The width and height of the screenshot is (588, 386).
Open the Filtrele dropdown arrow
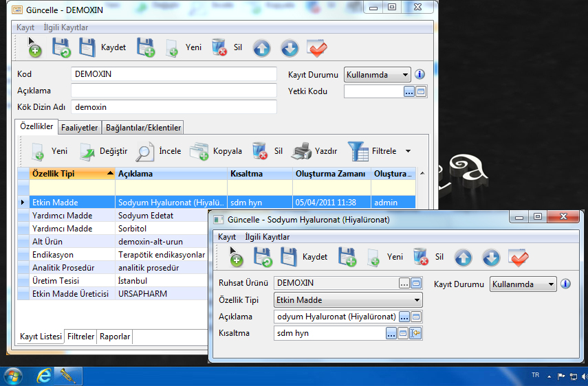[408, 151]
